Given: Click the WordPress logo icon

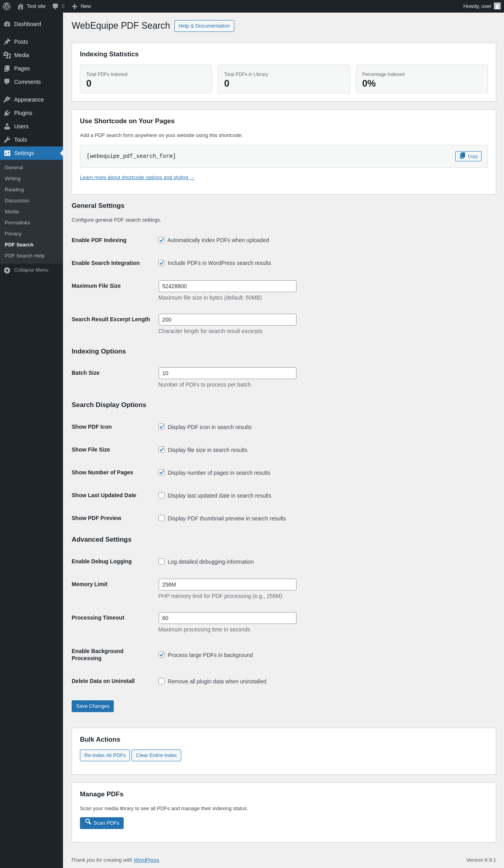Looking at the screenshot, I should click(7, 6).
